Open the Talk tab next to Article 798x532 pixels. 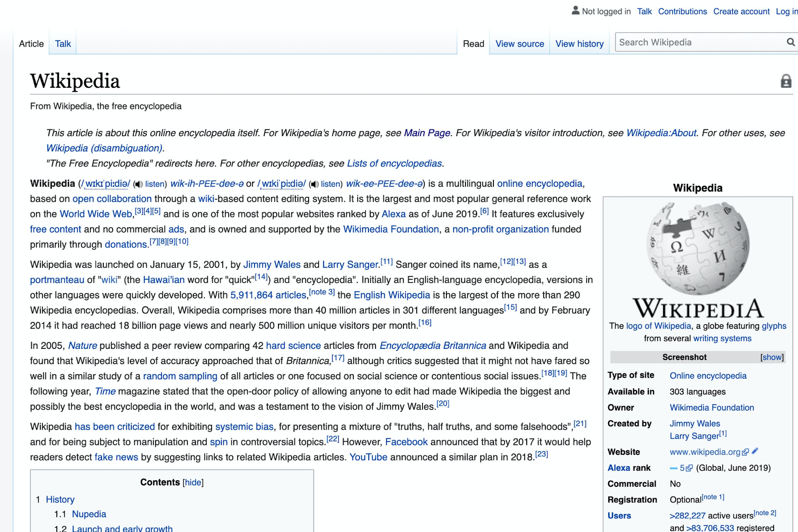coord(63,44)
